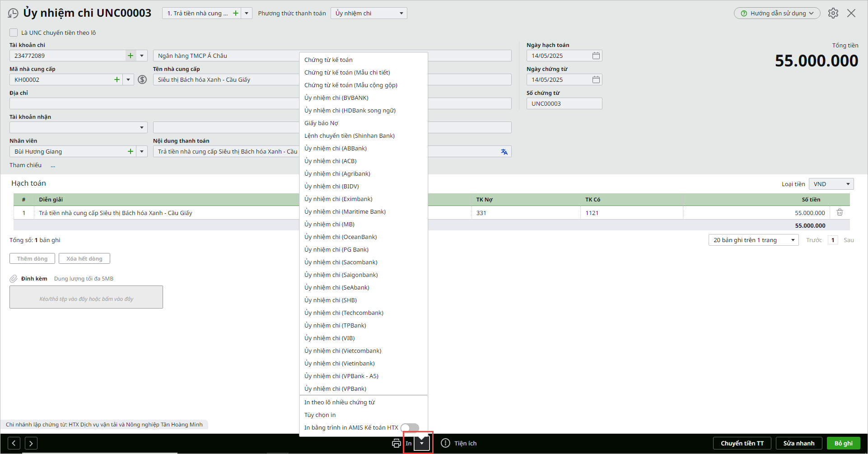Close the payment order form

[x=851, y=13]
